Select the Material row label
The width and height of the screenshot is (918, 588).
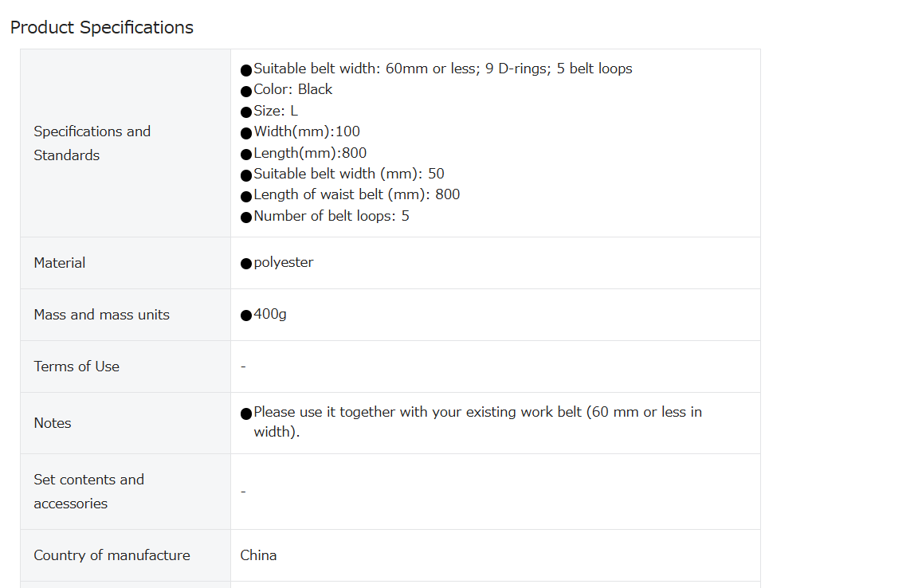[60, 263]
